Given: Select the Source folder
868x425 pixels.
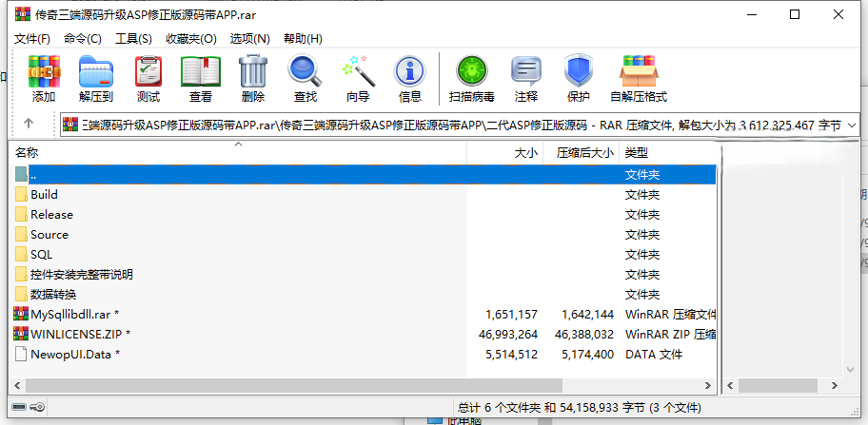Looking at the screenshot, I should 49,235.
